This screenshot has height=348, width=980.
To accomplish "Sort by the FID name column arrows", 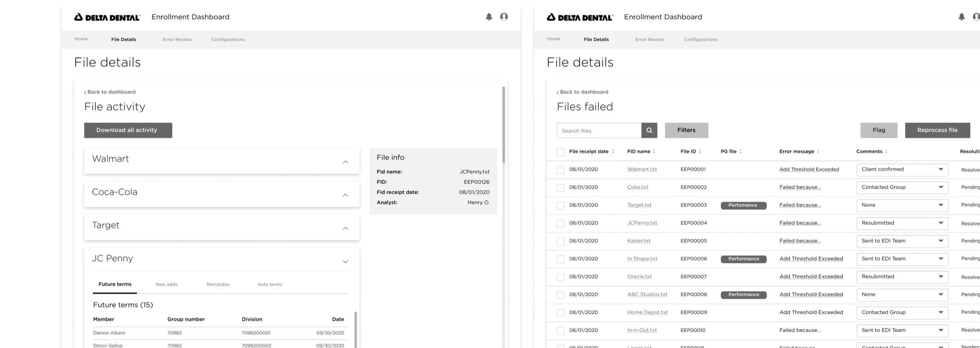I will coord(654,151).
